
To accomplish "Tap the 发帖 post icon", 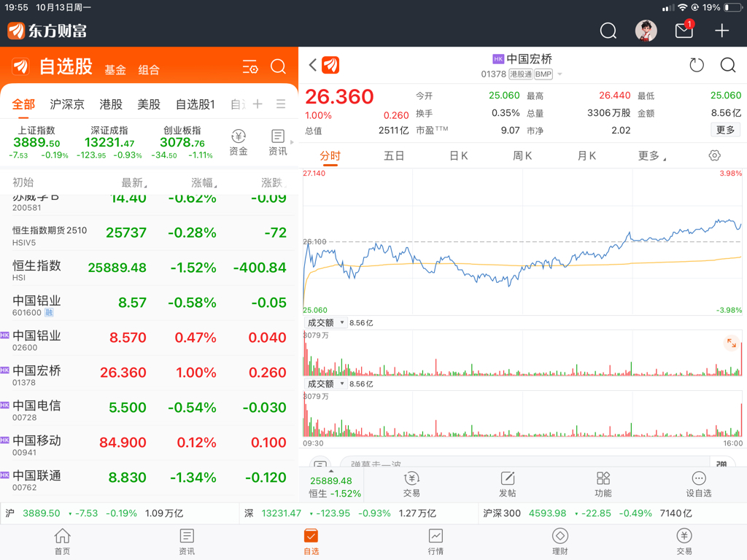I will pos(508,484).
